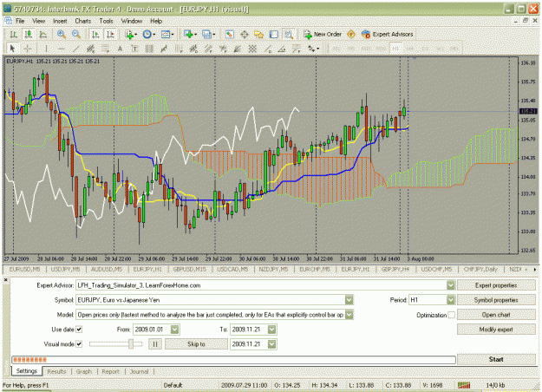Image resolution: width=542 pixels, height=392 pixels.
Task: Select the horizontal line drawing tool
Action: coord(61,49)
